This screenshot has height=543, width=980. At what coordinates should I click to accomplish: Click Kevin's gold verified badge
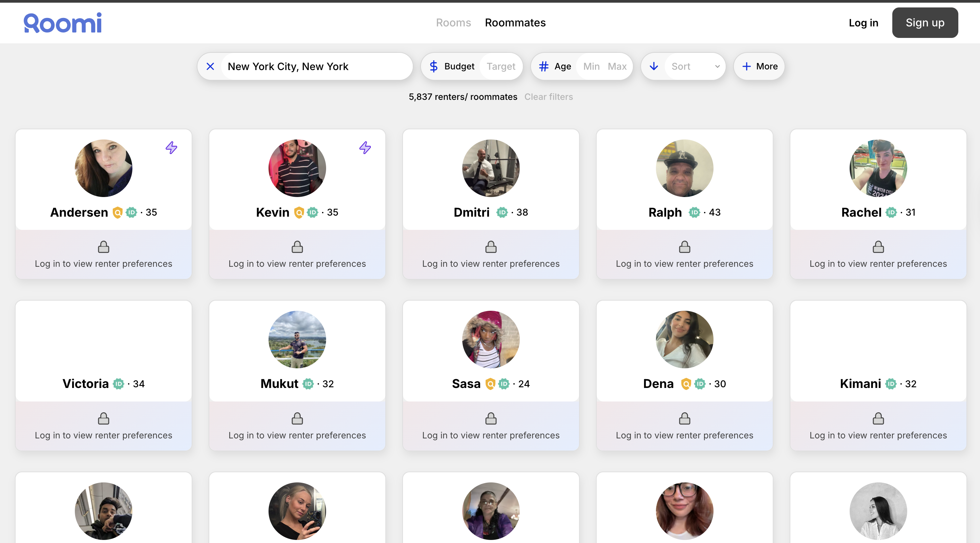299,213
